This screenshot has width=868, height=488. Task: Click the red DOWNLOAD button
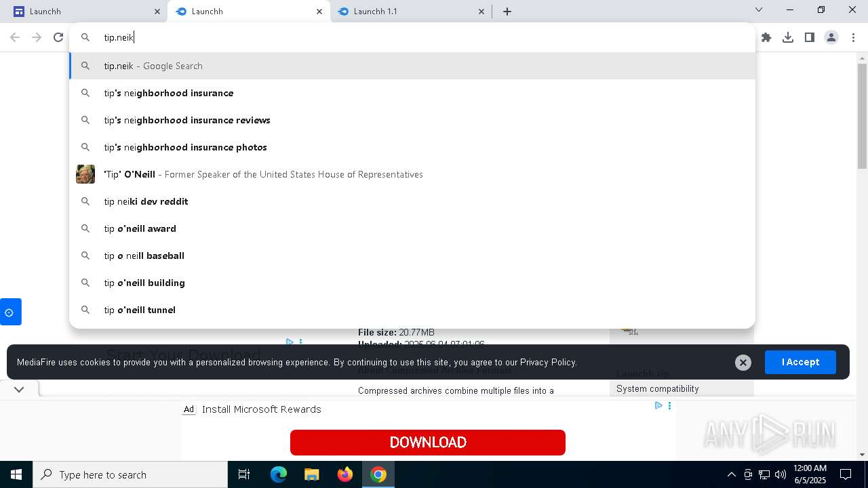click(x=428, y=443)
